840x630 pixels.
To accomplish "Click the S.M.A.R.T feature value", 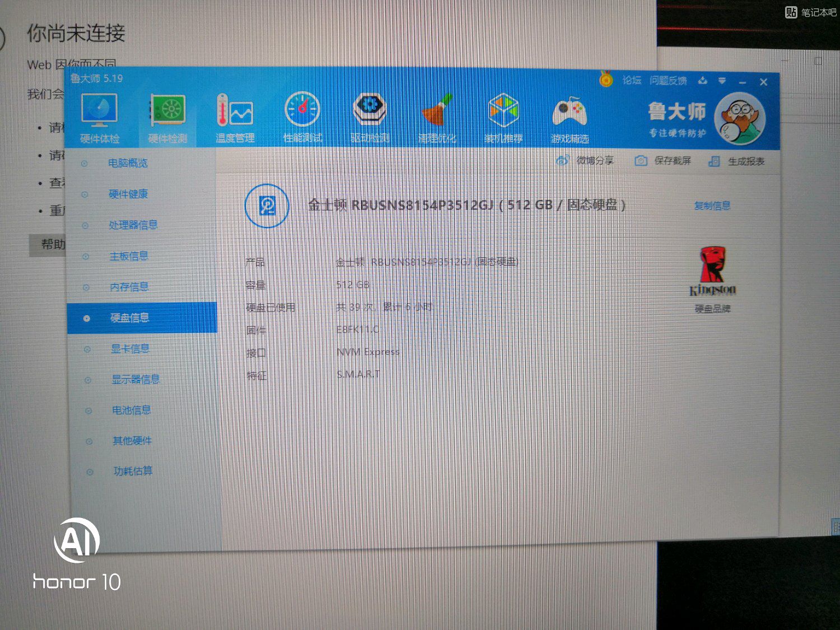I will tap(358, 374).
